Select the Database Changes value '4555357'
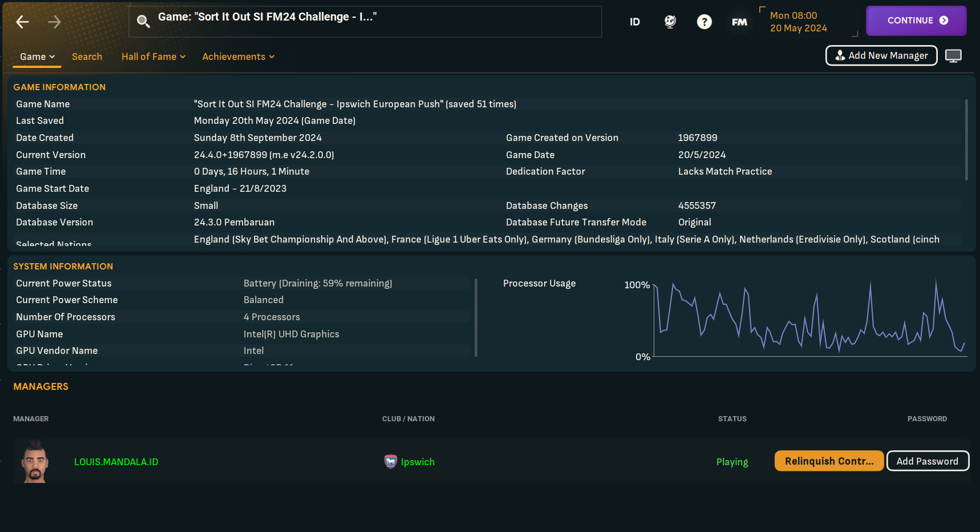The height and width of the screenshot is (532, 980). tap(697, 205)
